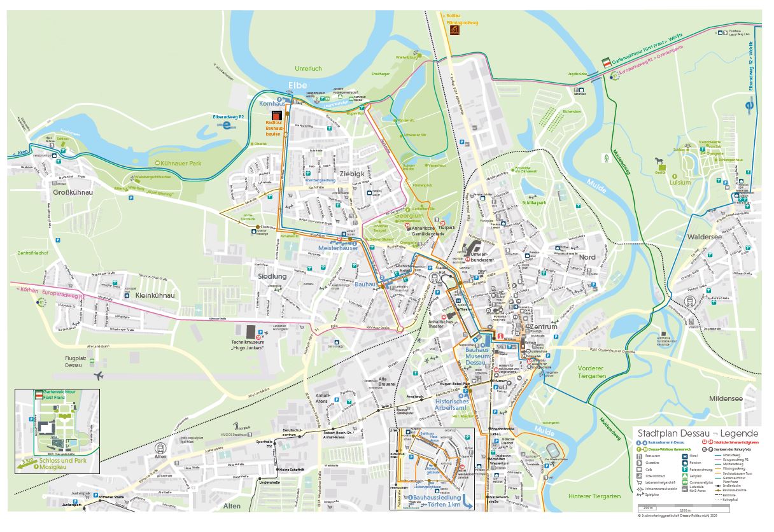Click the 'Historisches Arbeitsamt' label
Image resolution: width=774 pixels, height=532 pixels.
click(x=452, y=405)
